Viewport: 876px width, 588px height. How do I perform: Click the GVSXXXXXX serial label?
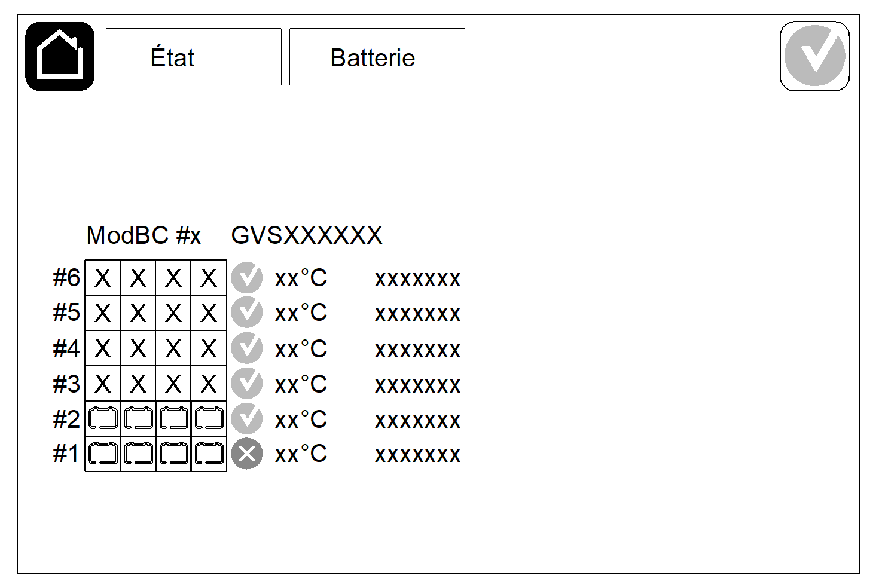click(307, 235)
